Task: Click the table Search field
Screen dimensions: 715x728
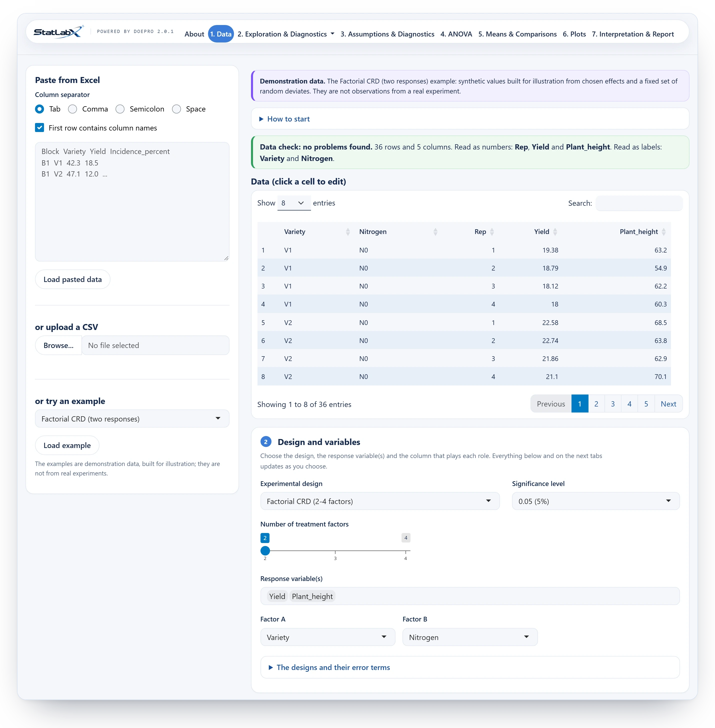Action: tap(639, 203)
